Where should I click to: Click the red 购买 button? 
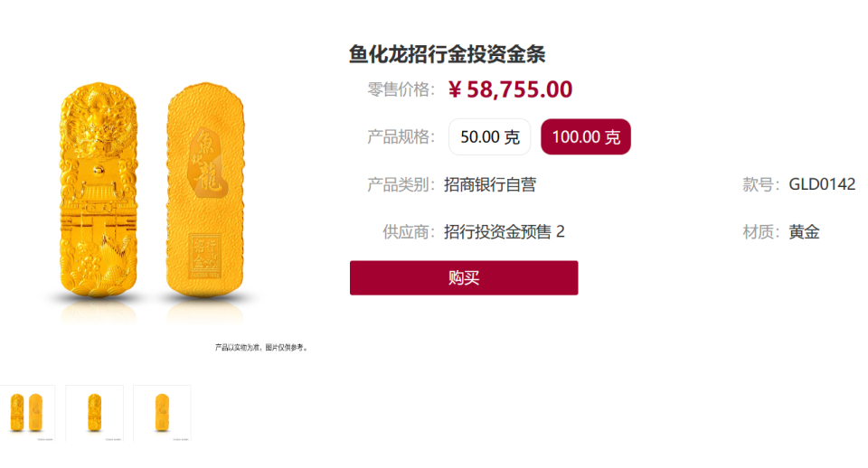coord(464,277)
